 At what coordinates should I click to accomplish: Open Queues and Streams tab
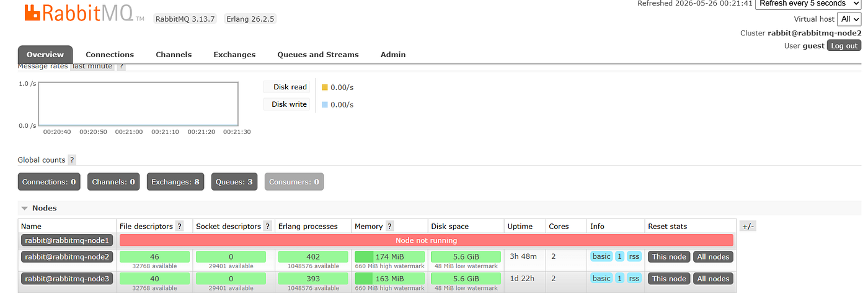point(318,55)
